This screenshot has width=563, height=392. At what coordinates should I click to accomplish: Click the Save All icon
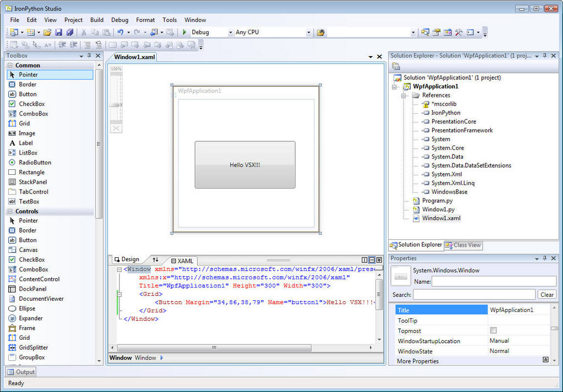(70, 32)
